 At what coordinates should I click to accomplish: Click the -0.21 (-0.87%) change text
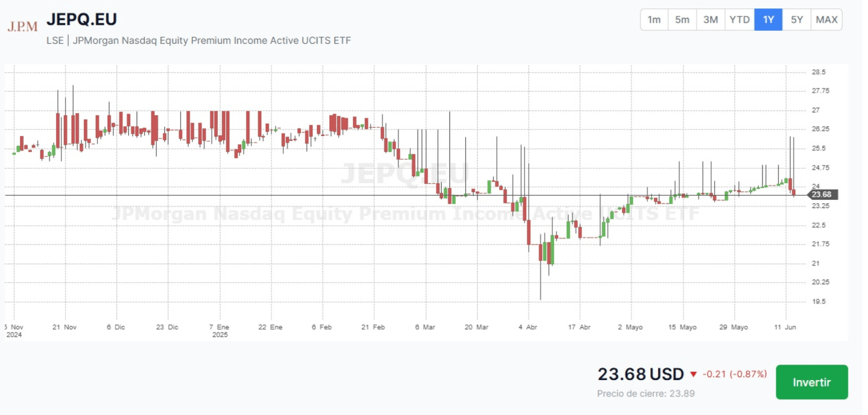pyautogui.click(x=735, y=374)
